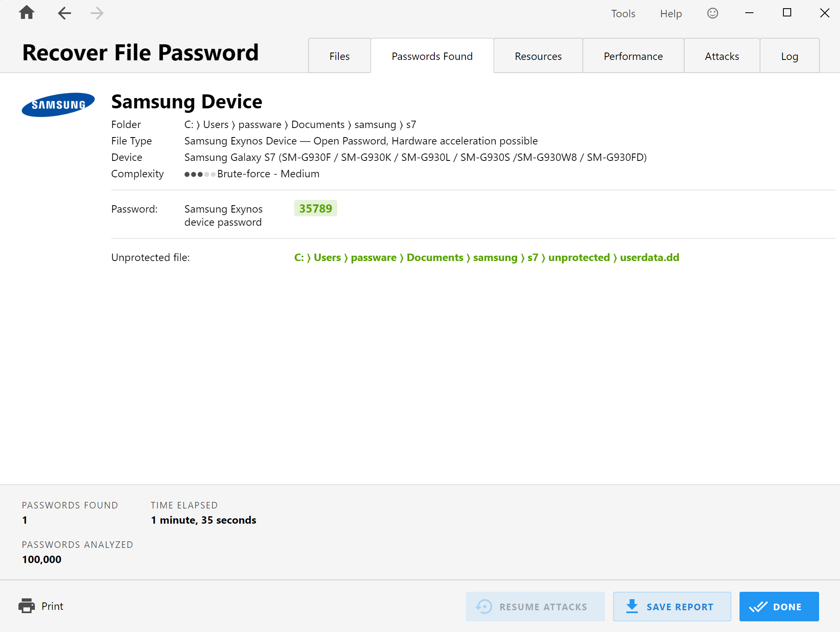Click the Resume Attacks button
Image resolution: width=840 pixels, height=632 pixels.
pos(535,607)
